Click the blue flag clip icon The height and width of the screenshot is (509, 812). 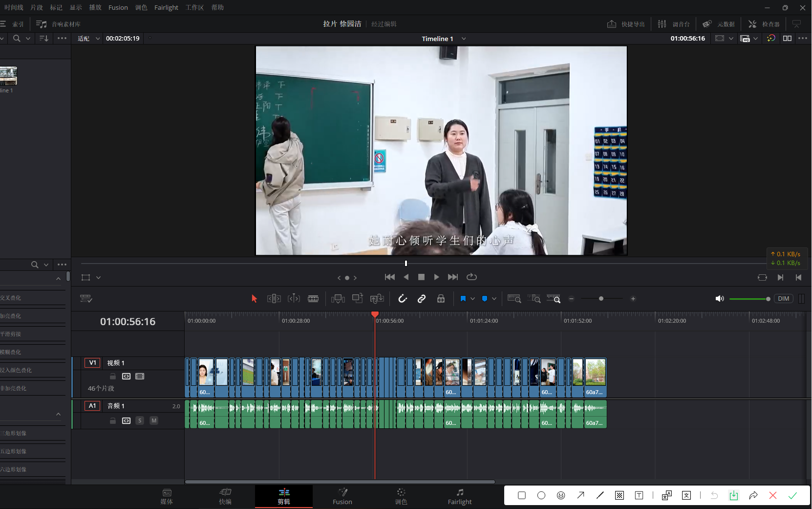point(463,299)
